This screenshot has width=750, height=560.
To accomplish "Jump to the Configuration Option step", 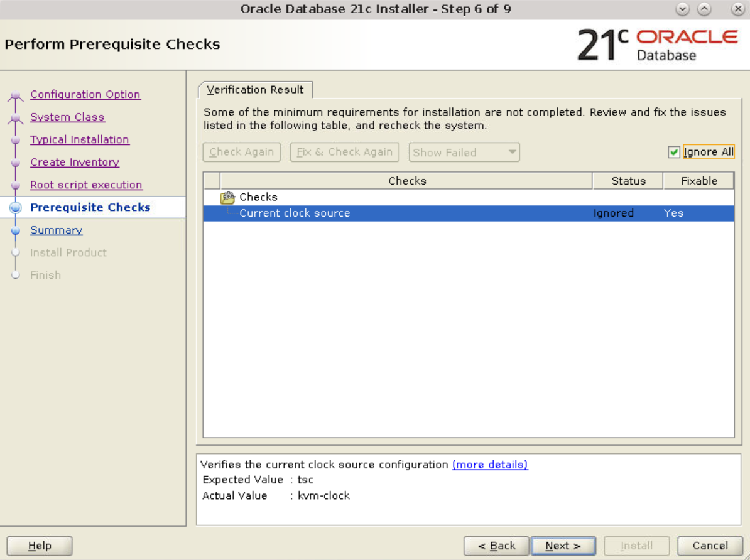I will click(85, 95).
